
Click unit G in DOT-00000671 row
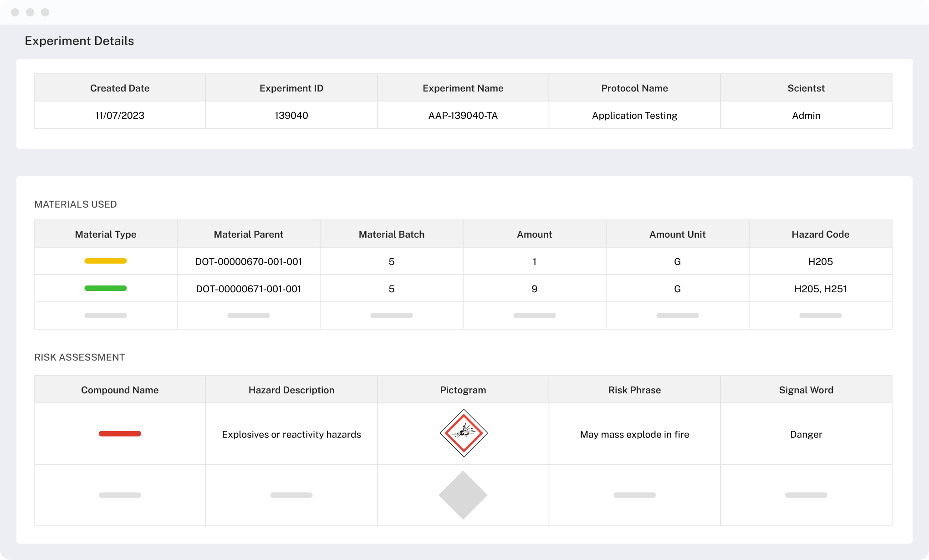(678, 289)
